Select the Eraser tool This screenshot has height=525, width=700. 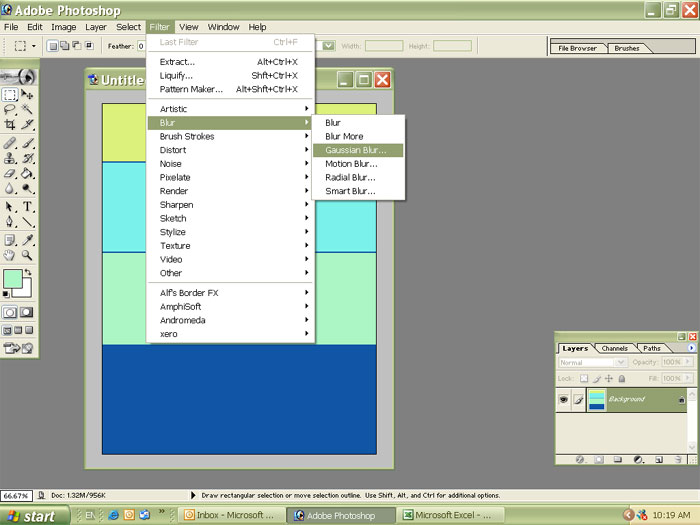pyautogui.click(x=10, y=173)
